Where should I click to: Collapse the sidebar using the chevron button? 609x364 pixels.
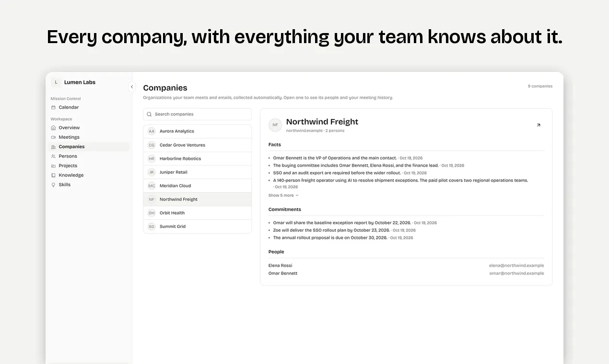coord(132,87)
